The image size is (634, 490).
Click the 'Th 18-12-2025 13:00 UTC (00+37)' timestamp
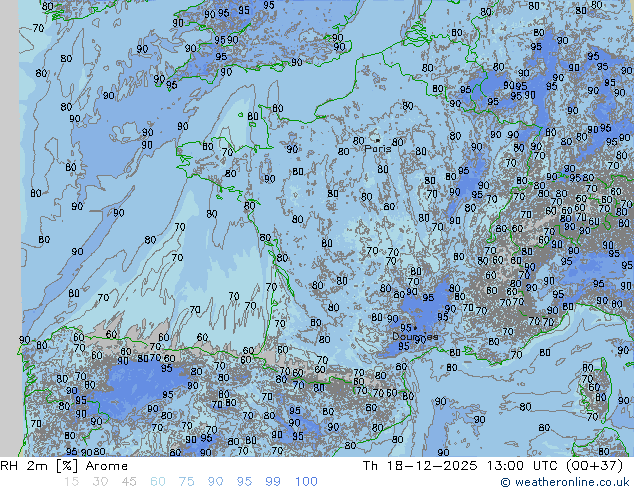click(493, 466)
